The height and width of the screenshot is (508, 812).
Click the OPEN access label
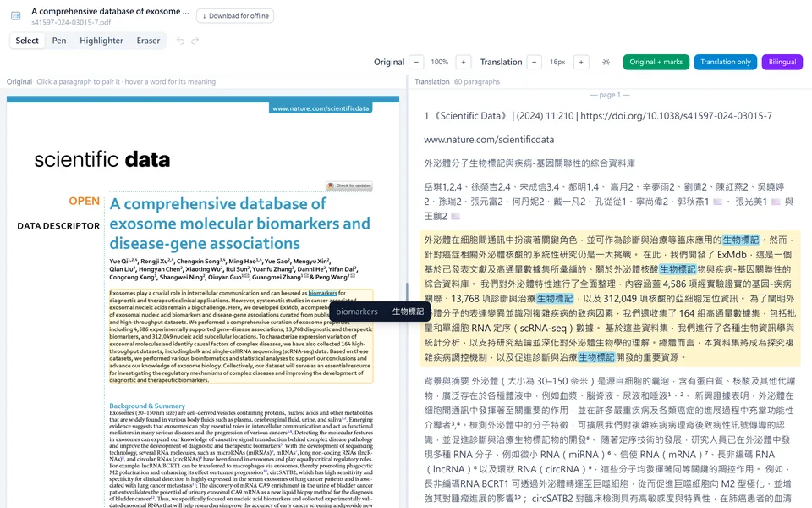[x=84, y=202]
